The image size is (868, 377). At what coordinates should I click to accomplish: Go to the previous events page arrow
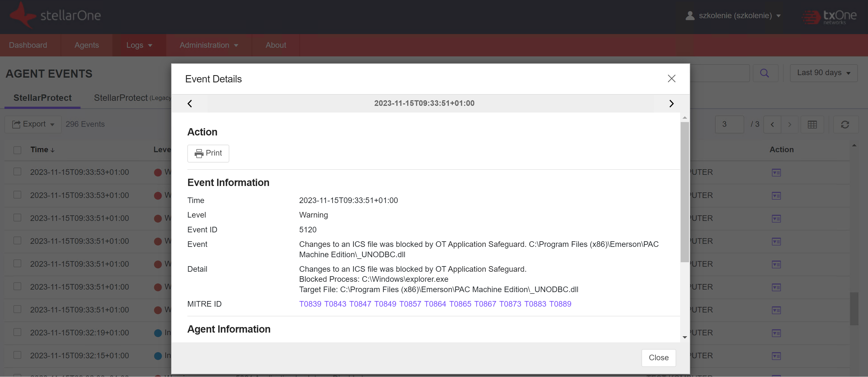tap(772, 125)
